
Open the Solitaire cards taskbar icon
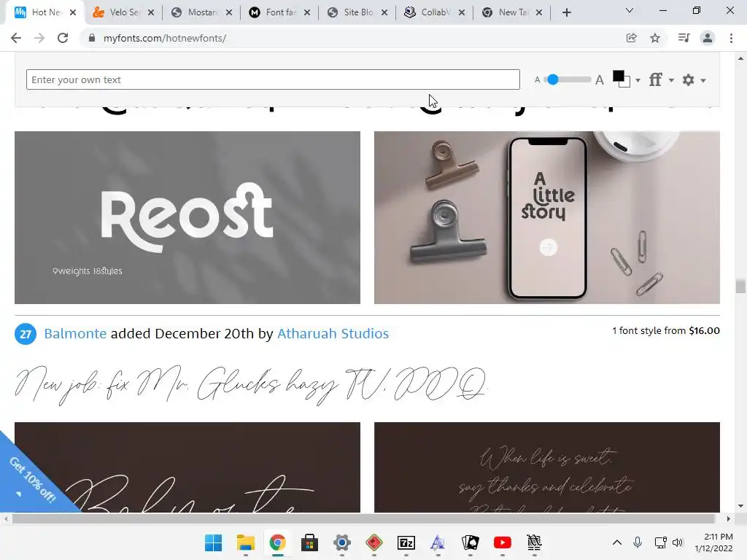471,542
